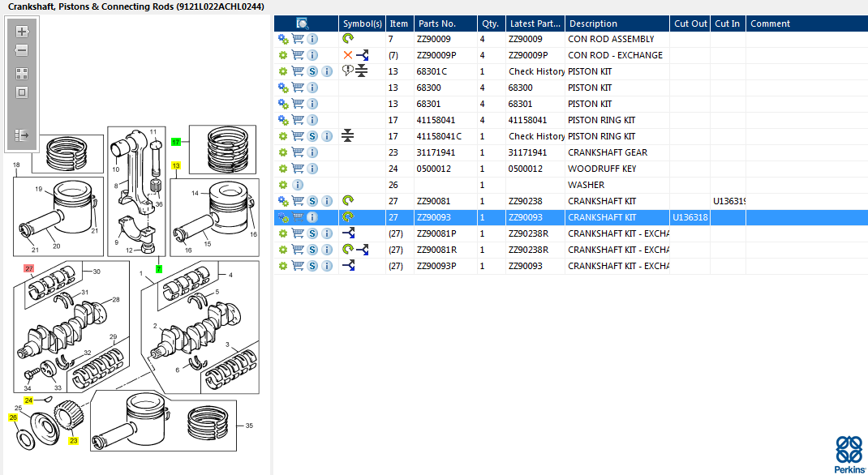Image resolution: width=868 pixels, height=475 pixels.
Task: Click the four-squares grid view button
Action: 22,73
